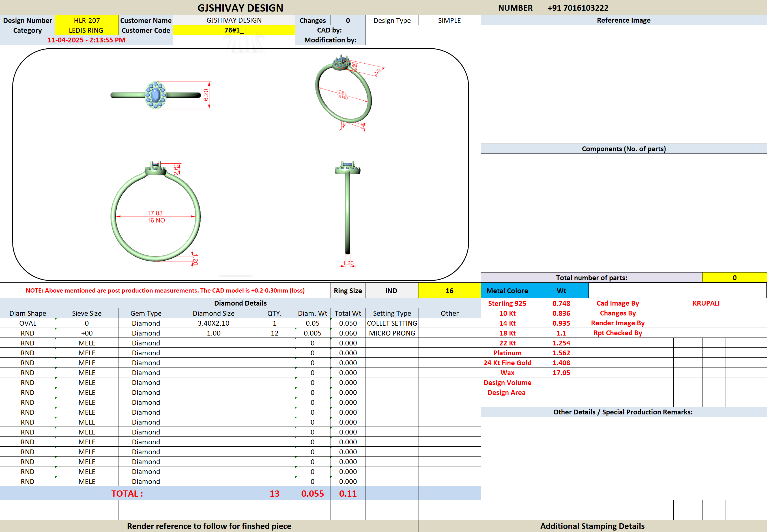Click the TOTAL : label
This screenshot has height=532, width=767.
(x=127, y=493)
